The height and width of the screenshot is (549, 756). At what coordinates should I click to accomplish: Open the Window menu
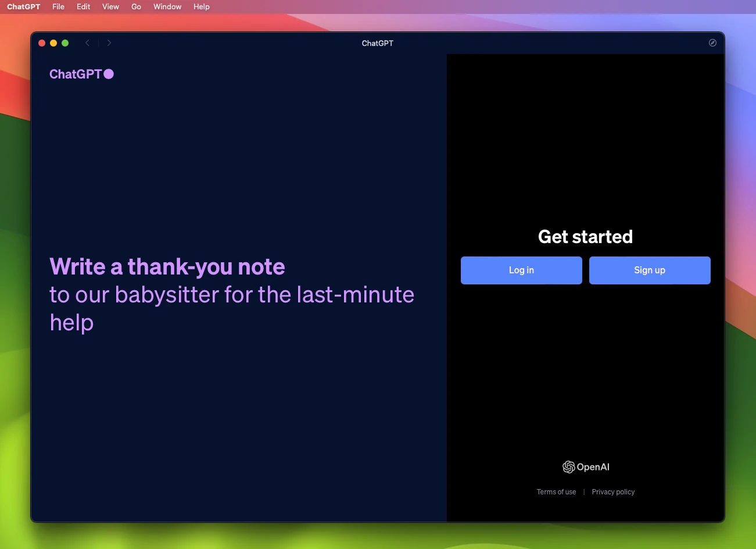click(167, 6)
